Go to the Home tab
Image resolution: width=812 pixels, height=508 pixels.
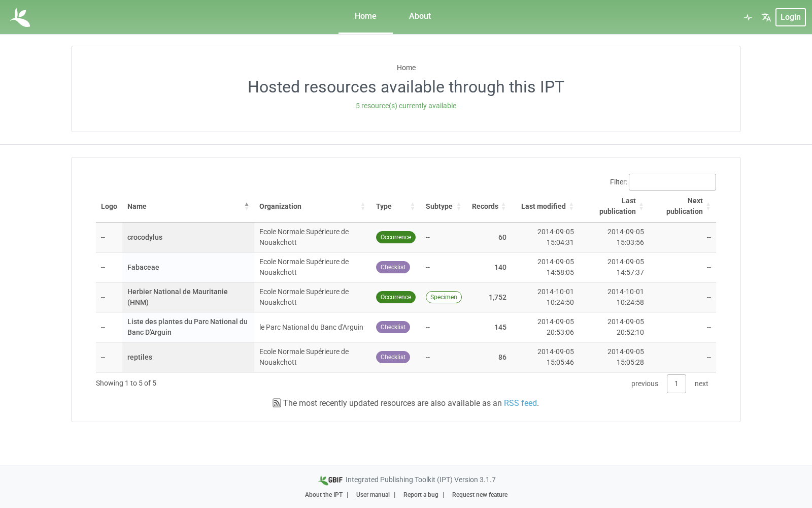pyautogui.click(x=365, y=16)
